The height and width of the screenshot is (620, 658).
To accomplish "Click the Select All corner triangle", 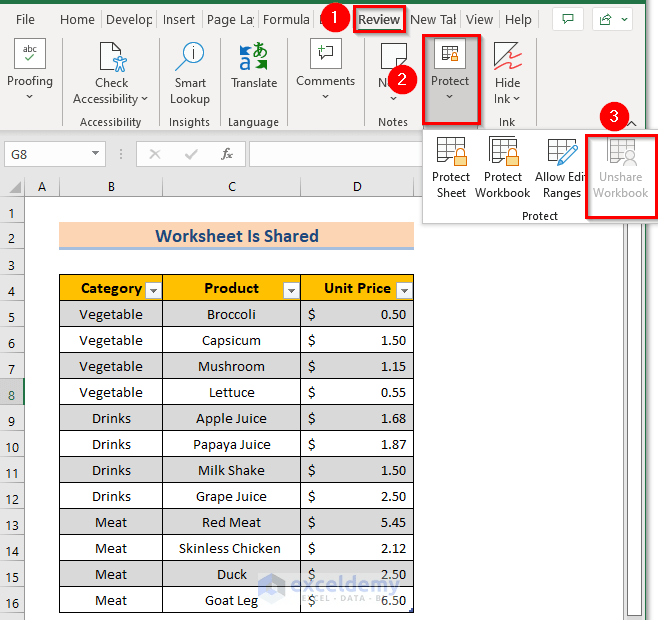I will click(x=15, y=187).
